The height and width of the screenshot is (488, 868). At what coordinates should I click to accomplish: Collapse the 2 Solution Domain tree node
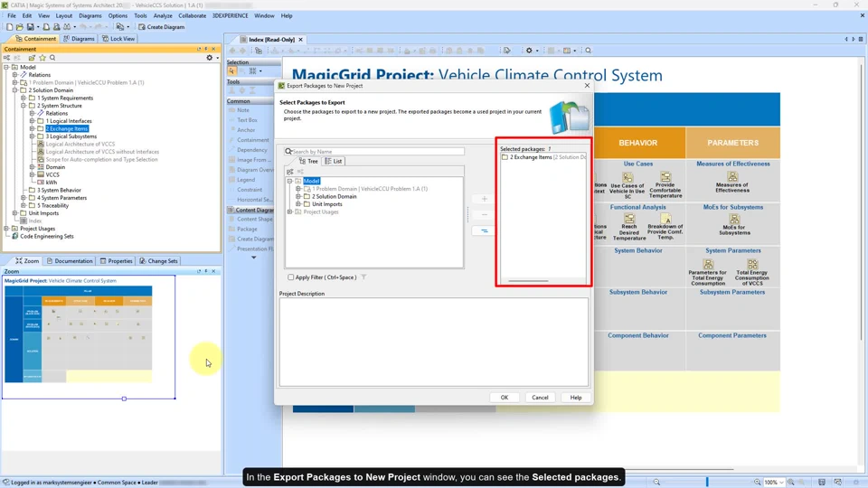[x=15, y=90]
